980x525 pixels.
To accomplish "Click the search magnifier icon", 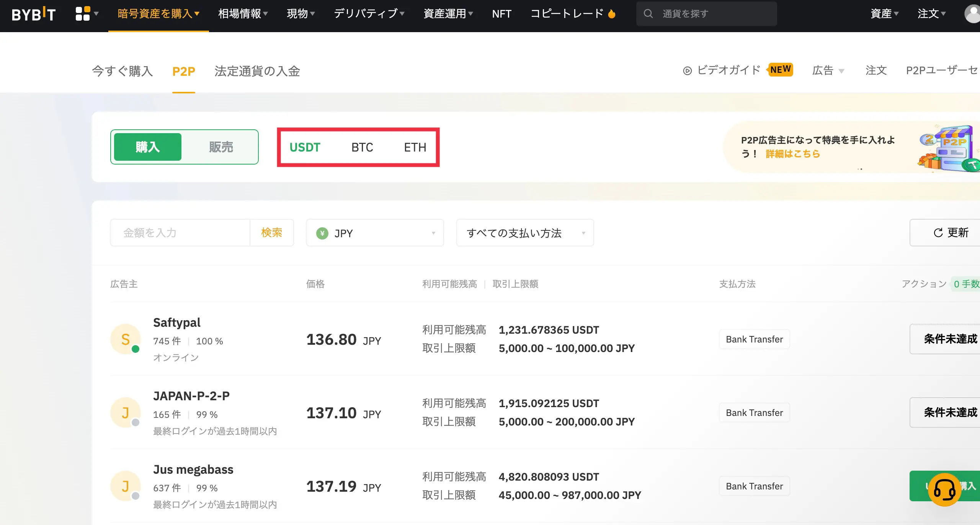I will [648, 14].
